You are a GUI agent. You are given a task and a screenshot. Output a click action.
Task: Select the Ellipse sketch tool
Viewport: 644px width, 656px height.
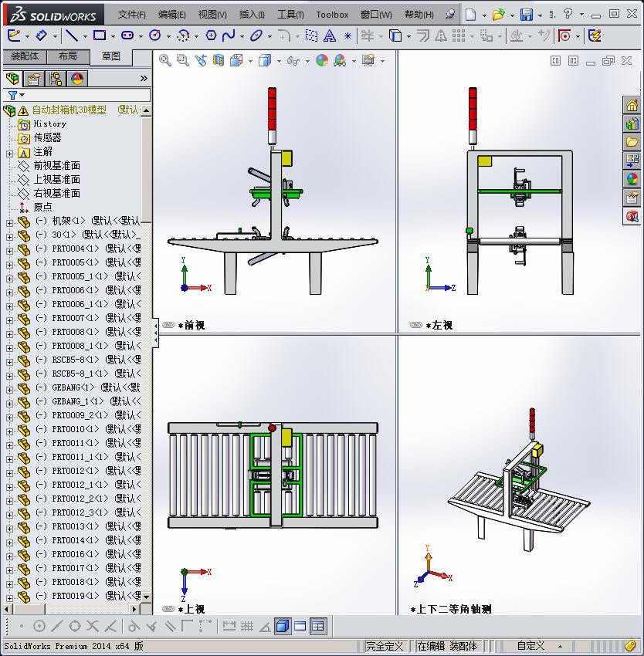tap(256, 36)
